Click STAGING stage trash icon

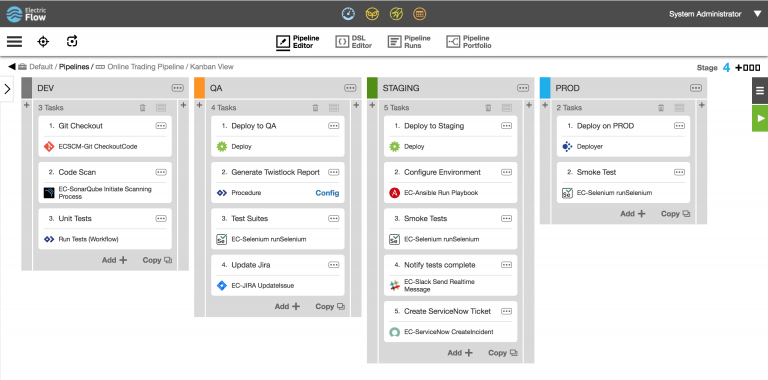(488, 108)
